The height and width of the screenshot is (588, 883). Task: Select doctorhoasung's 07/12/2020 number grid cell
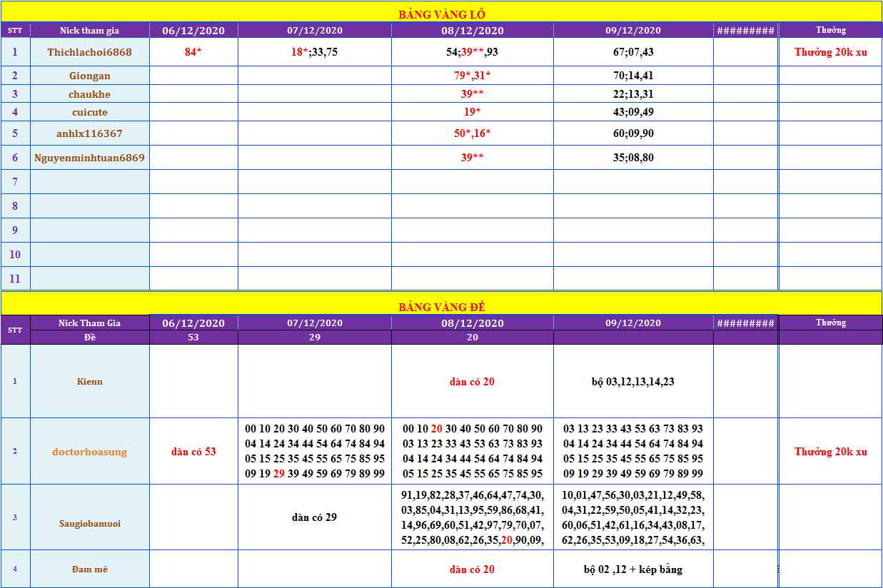click(315, 452)
